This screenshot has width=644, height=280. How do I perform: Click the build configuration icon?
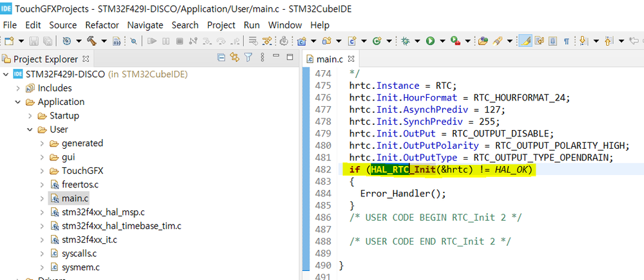tap(66, 41)
